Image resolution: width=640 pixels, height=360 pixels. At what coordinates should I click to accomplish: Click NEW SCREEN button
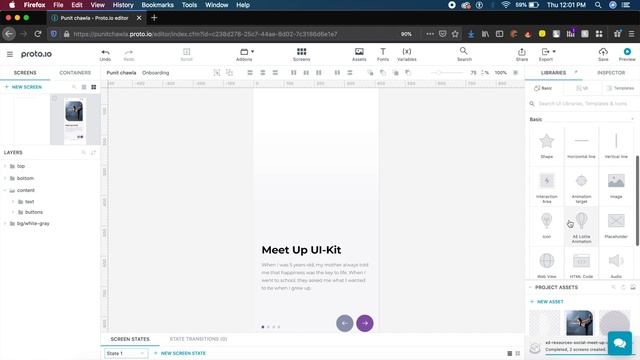(x=23, y=87)
